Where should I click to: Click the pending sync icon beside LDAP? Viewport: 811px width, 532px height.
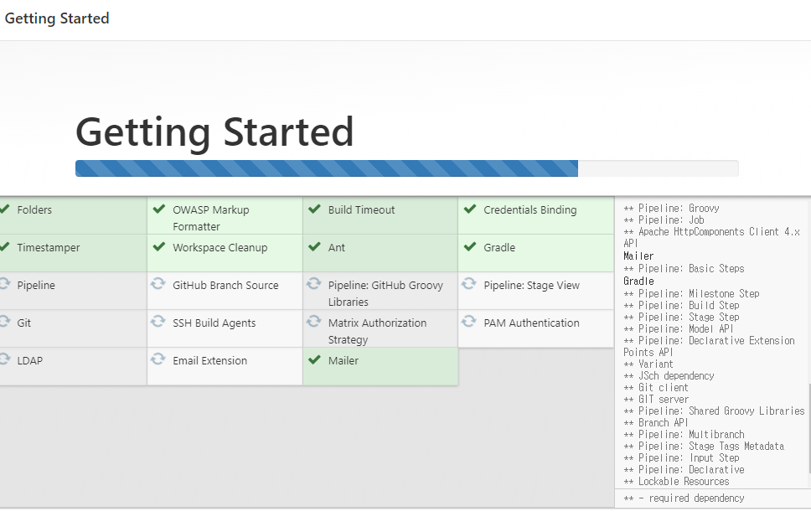(5, 359)
